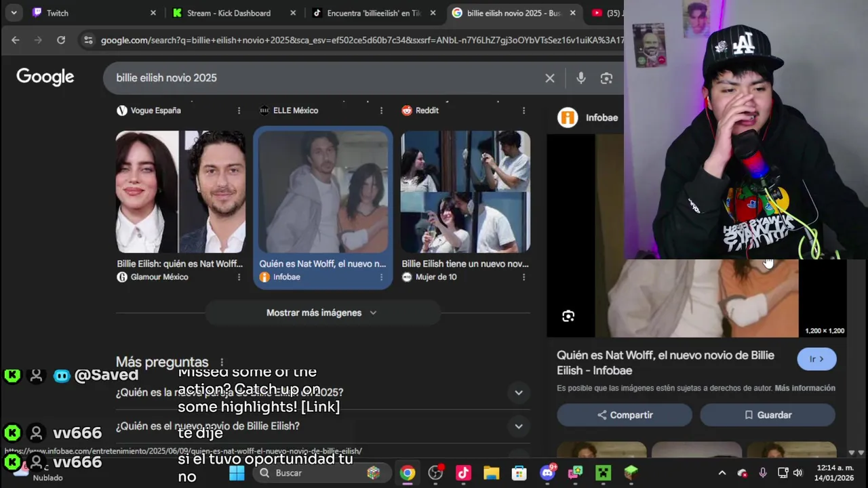Open Glamour México image thumbnail
Screen dimensions: 868x488
coord(180,192)
